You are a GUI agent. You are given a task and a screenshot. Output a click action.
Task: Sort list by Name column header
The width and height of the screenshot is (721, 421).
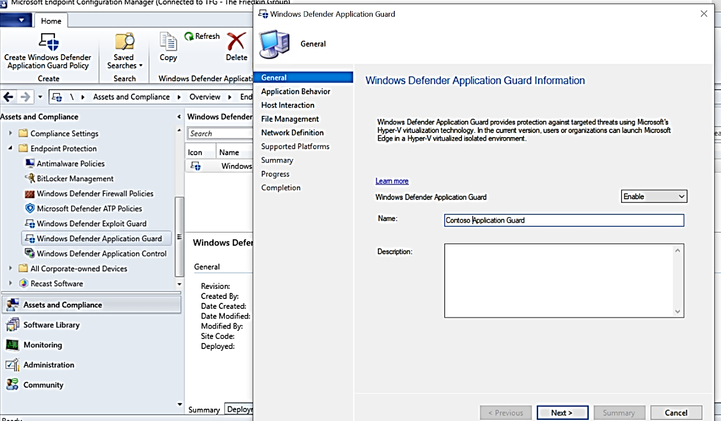click(234, 152)
